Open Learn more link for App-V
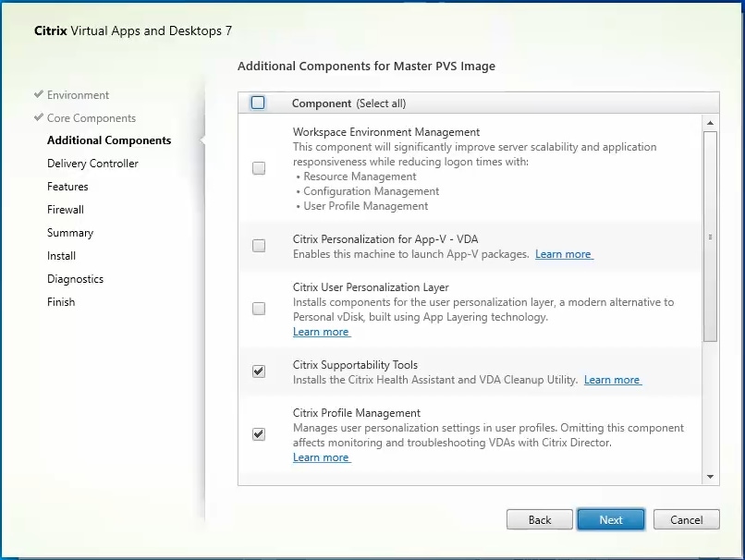Image resolution: width=745 pixels, height=560 pixels. [x=563, y=254]
